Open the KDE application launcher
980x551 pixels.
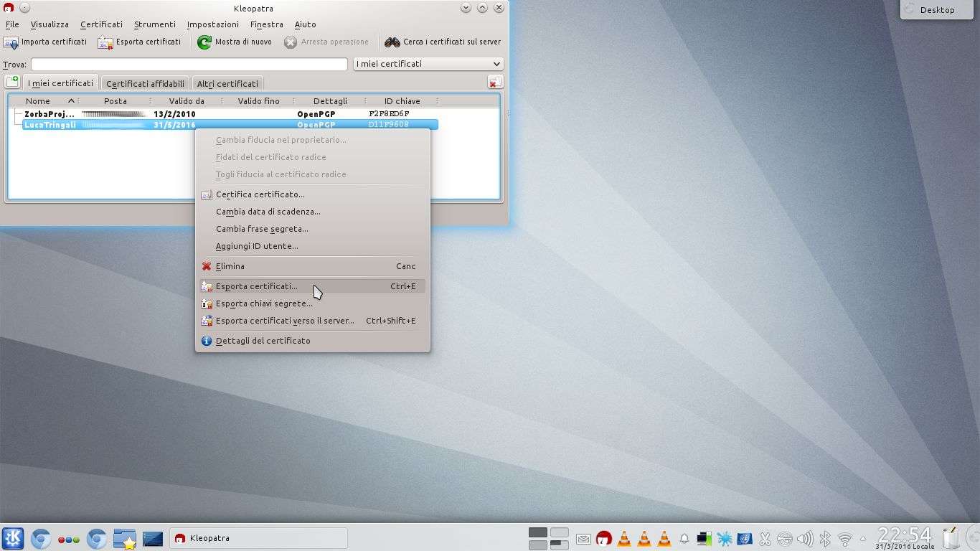tap(13, 538)
